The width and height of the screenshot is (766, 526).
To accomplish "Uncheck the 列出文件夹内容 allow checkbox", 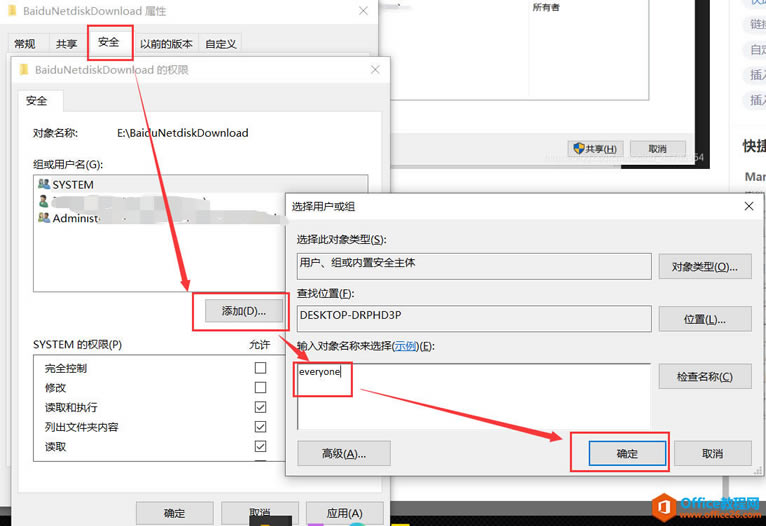I will (260, 426).
